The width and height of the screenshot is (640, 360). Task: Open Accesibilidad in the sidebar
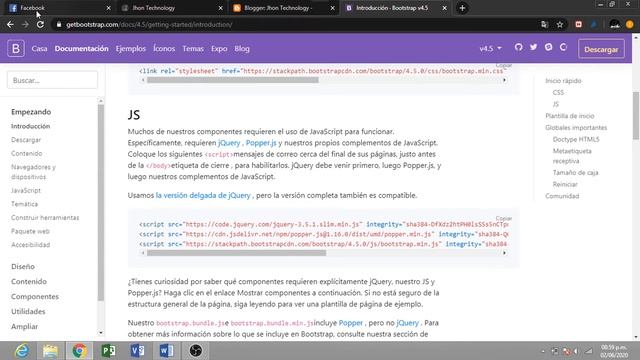tap(31, 244)
